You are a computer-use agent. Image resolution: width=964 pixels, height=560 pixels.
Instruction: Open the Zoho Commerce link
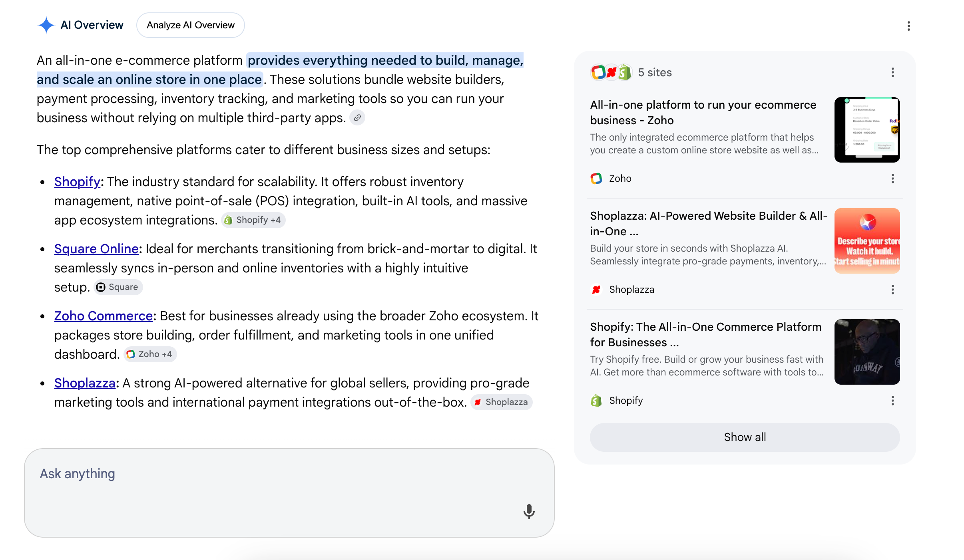[x=104, y=316]
